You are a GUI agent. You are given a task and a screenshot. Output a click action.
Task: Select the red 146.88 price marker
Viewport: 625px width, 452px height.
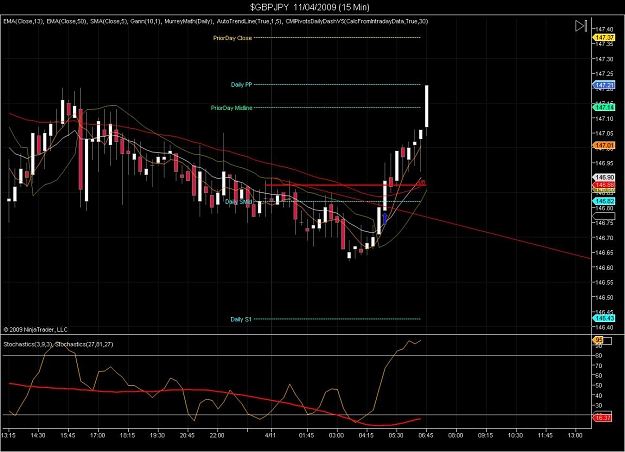pos(604,185)
